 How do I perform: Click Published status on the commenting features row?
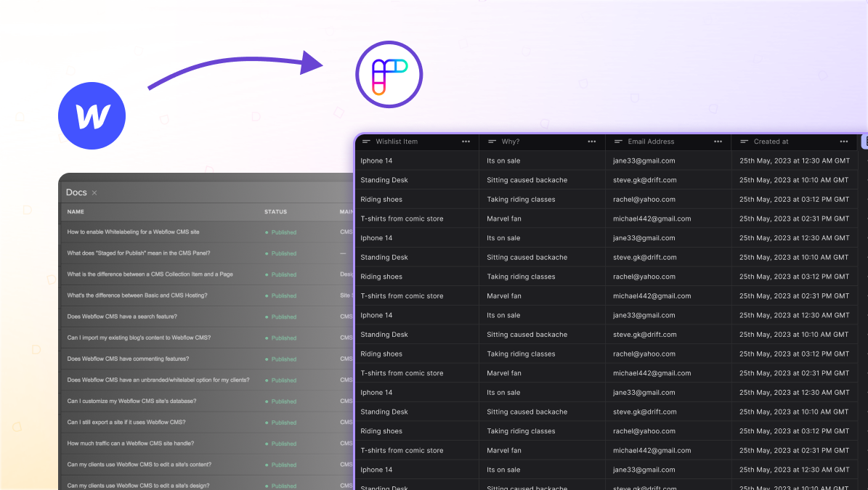point(280,359)
